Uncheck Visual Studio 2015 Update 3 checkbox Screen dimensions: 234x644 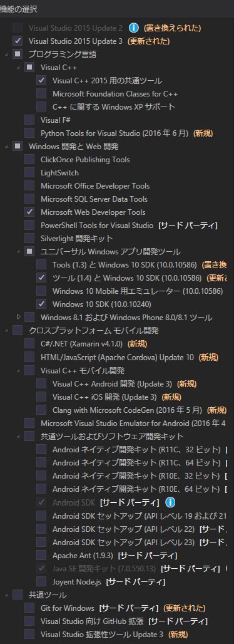(18, 41)
